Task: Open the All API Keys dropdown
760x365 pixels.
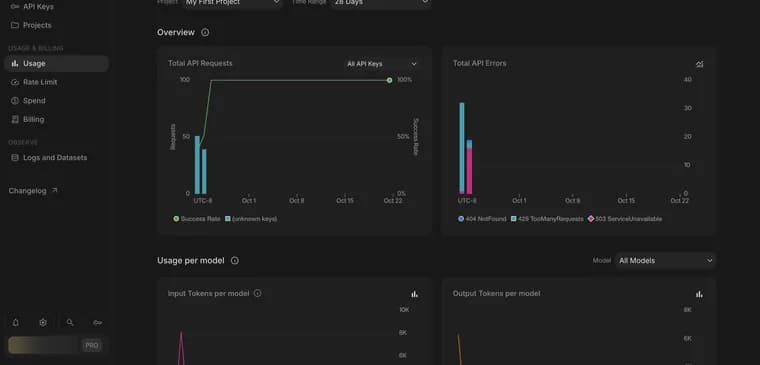Action: click(x=381, y=64)
